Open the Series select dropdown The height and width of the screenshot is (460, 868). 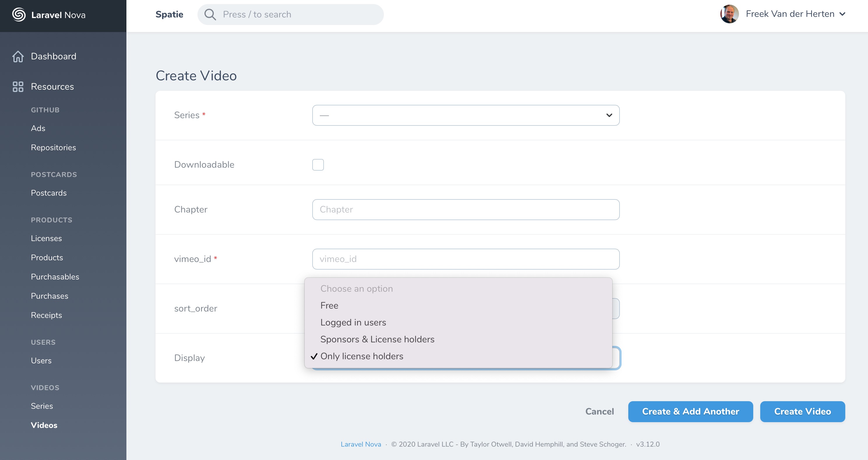pos(466,115)
